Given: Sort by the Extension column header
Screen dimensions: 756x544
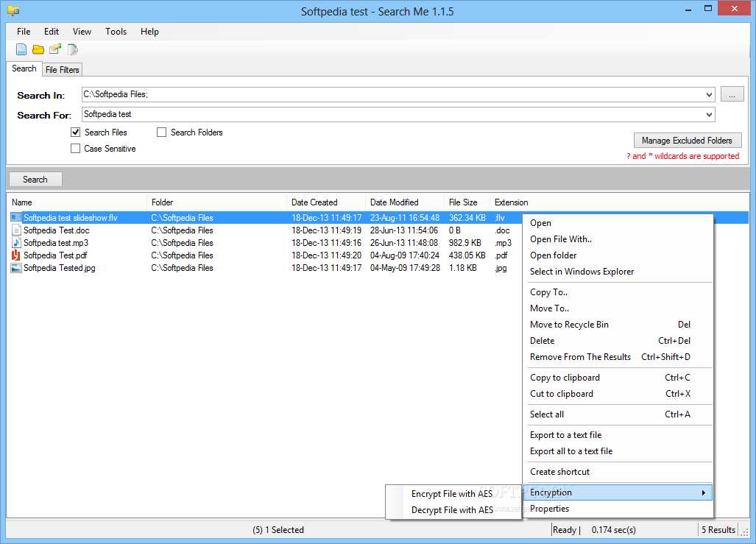Looking at the screenshot, I should 512,202.
